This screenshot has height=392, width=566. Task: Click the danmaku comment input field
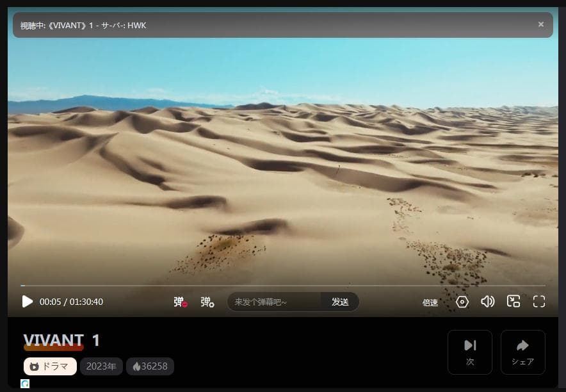point(274,302)
